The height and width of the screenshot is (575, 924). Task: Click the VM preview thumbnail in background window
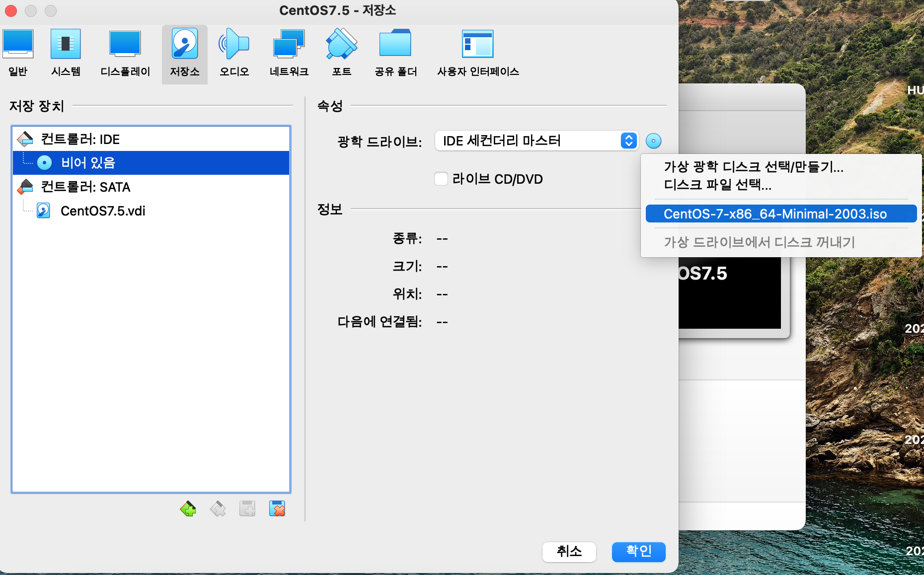(730, 293)
